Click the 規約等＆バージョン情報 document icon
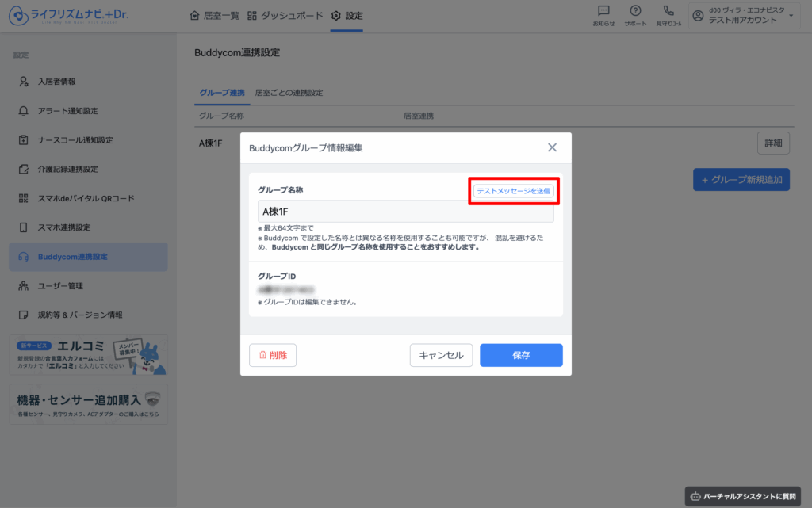 coord(23,315)
